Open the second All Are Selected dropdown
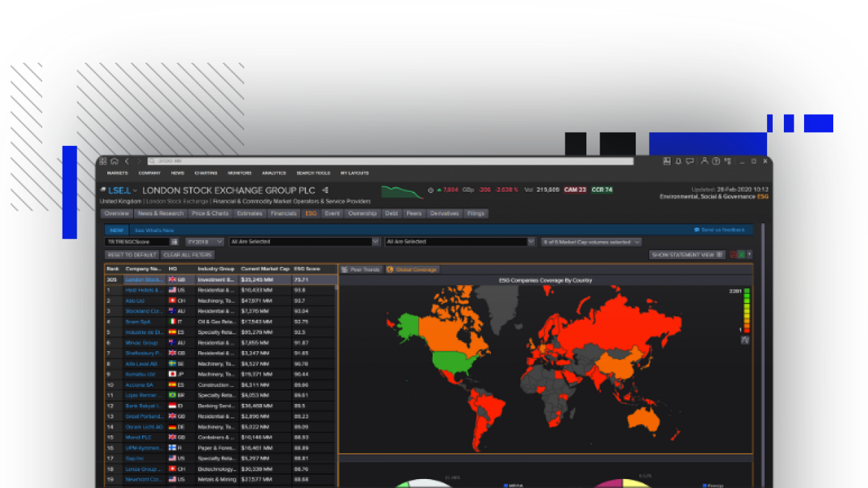This screenshot has width=868, height=488. point(460,242)
